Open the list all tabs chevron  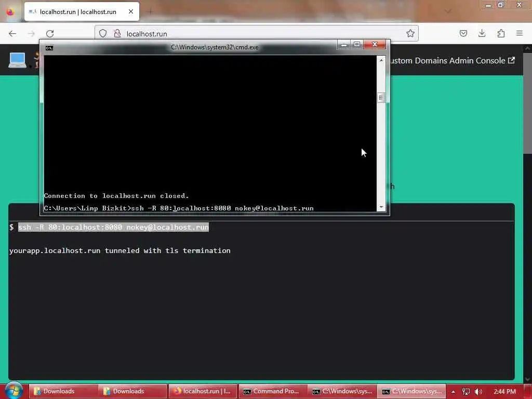[x=448, y=11]
